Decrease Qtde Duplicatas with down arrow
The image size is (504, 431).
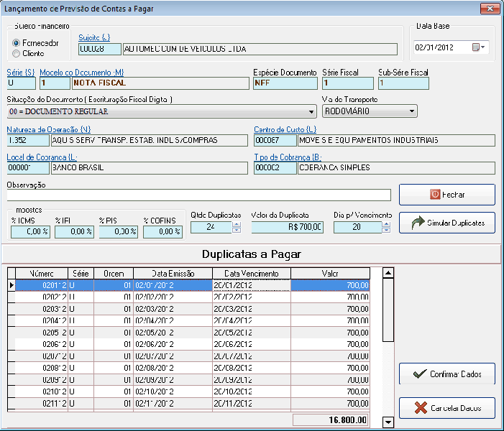237,230
